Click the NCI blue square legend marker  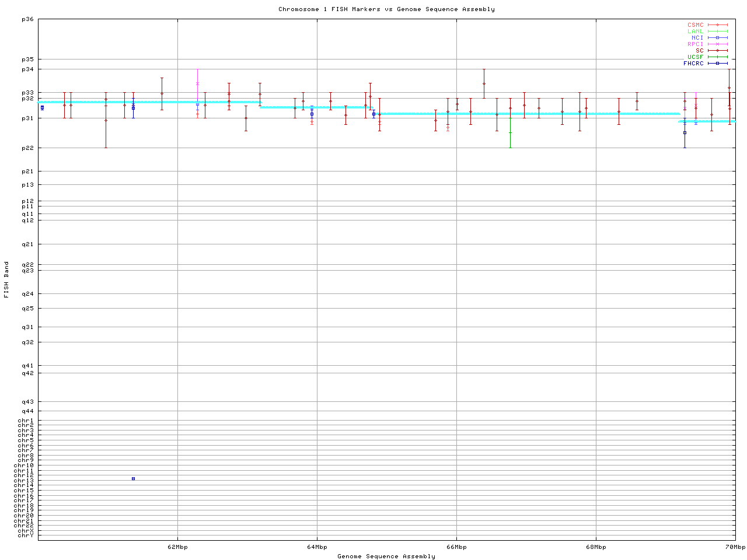click(717, 38)
